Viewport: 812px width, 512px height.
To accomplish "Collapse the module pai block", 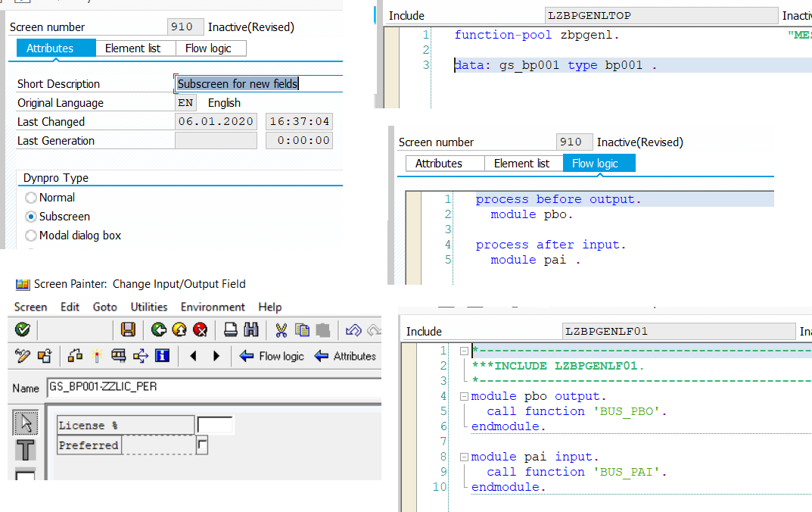I will [x=462, y=456].
